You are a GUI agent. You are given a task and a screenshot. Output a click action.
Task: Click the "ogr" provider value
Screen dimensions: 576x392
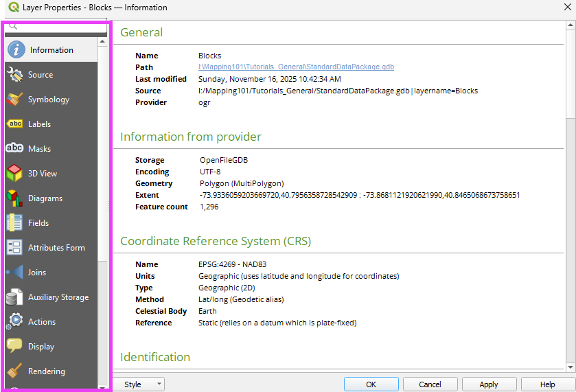[205, 103]
